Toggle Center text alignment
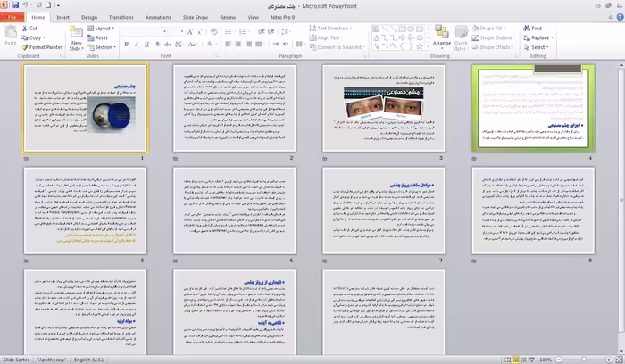Image resolution: width=625 pixels, height=364 pixels. pyautogui.click(x=238, y=45)
